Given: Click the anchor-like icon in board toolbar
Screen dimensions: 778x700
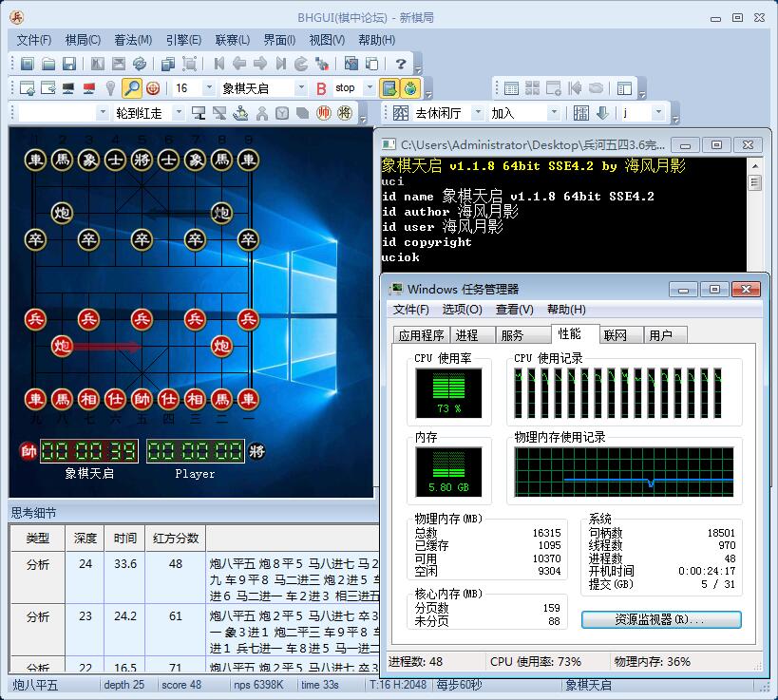Looking at the screenshot, I should pyautogui.click(x=240, y=113).
